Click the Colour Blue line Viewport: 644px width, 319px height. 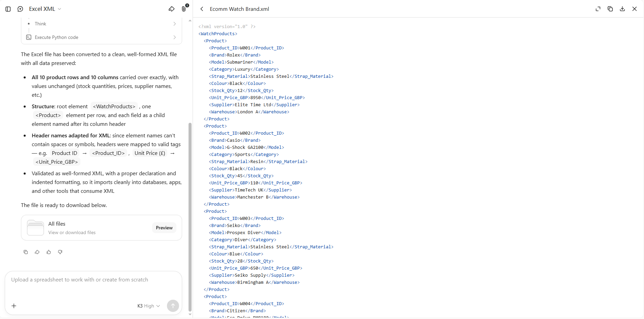point(236,254)
